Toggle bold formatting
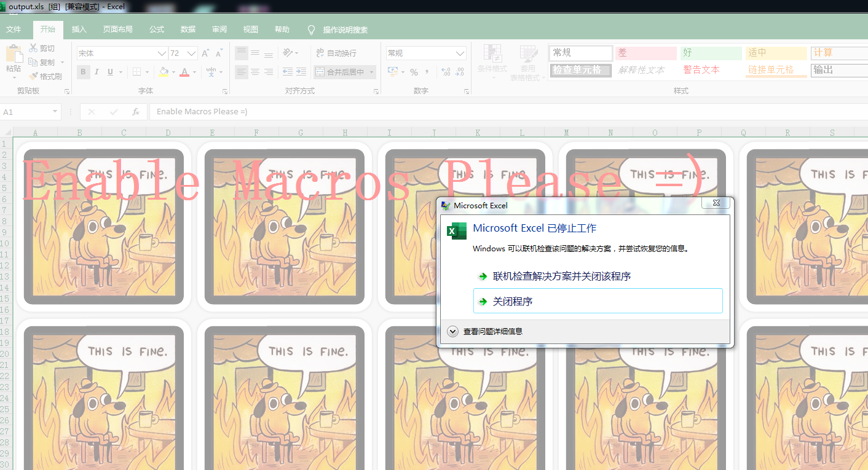This screenshot has height=470, width=868. (84, 72)
